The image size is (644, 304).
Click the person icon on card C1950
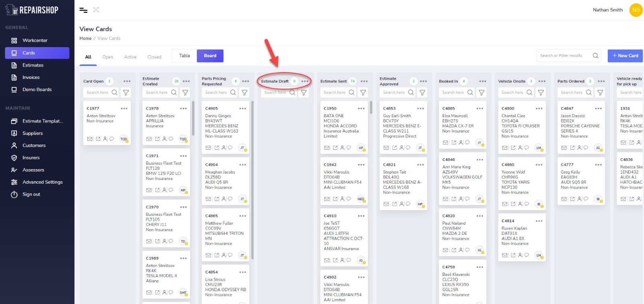coord(342,148)
